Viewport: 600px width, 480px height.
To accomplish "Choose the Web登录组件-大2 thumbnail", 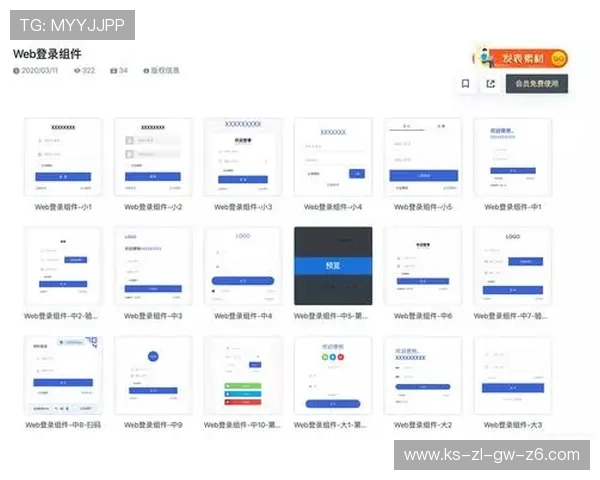I will [423, 376].
